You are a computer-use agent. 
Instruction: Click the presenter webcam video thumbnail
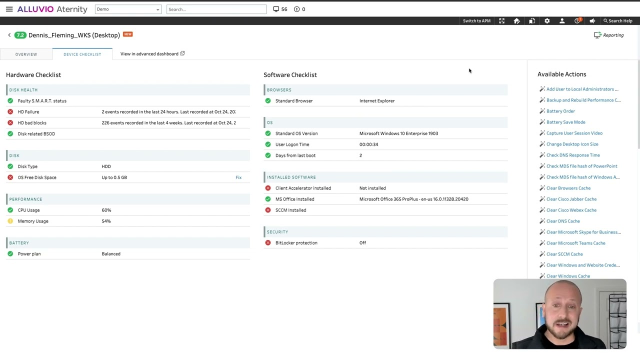coord(560,314)
